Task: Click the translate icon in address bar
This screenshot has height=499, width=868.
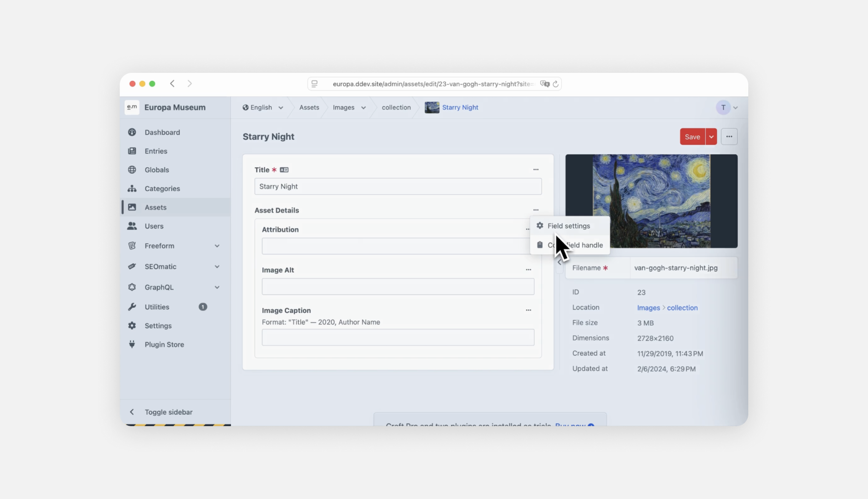Action: tap(545, 84)
